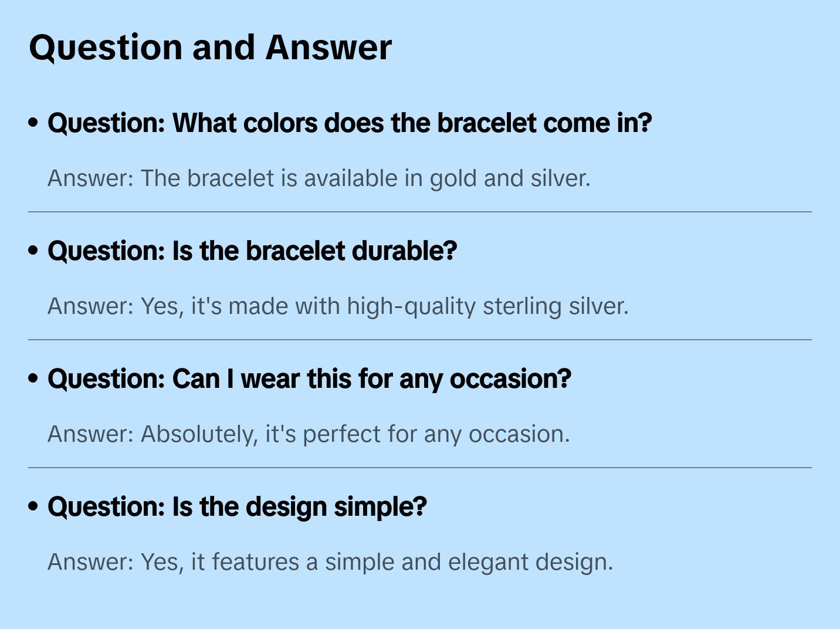The image size is (840, 629).
Task: Click the bullet beside the durable question
Action: tap(33, 251)
